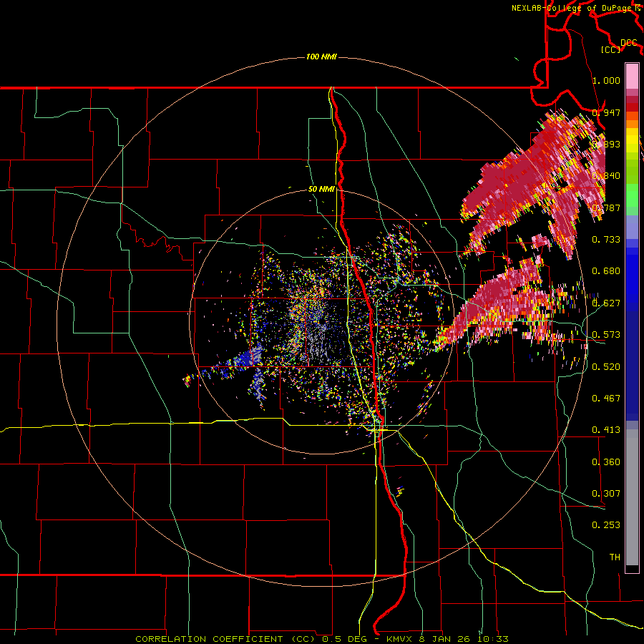The width and height of the screenshot is (644, 644).
Task: Click the TH threshold label
Action: 615,557
